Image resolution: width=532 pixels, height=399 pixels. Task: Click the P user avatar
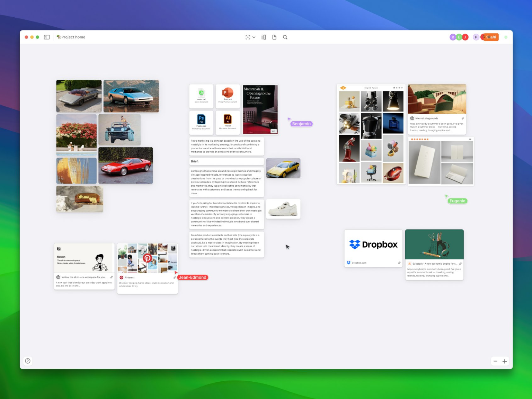click(x=476, y=37)
